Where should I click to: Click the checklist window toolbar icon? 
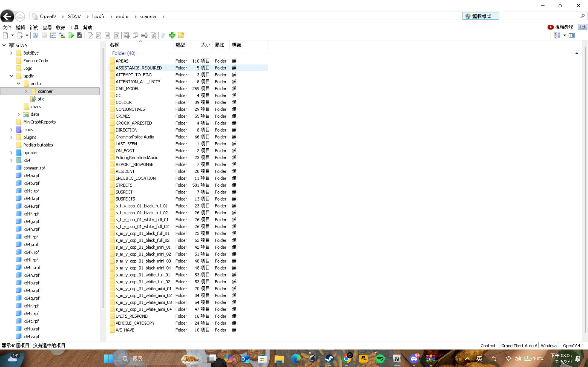53,35
